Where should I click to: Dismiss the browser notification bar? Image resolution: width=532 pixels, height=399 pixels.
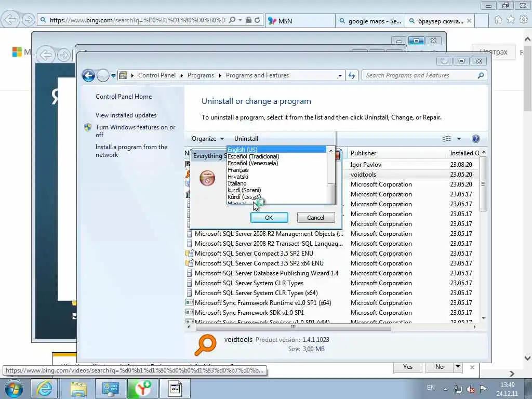coord(472,367)
